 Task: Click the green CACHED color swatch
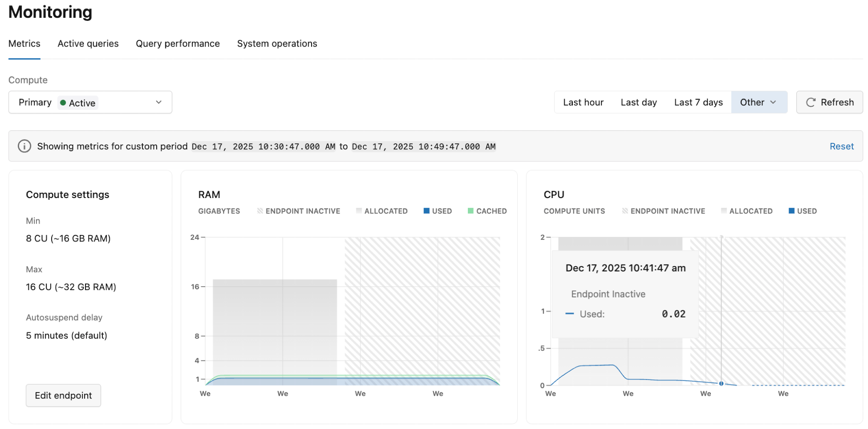(470, 211)
